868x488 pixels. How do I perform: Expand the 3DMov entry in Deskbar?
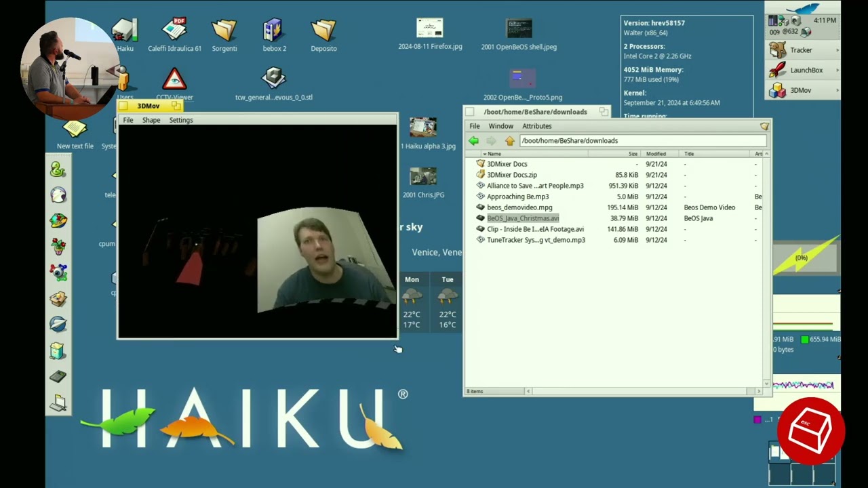point(804,90)
